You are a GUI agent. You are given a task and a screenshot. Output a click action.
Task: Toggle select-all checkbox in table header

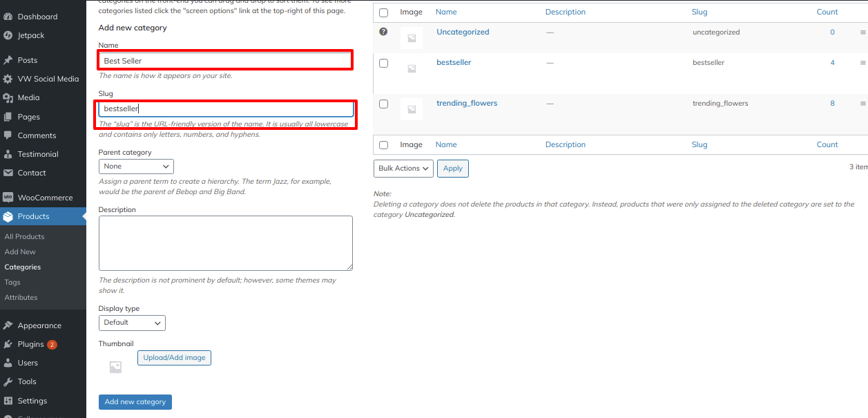coord(384,12)
